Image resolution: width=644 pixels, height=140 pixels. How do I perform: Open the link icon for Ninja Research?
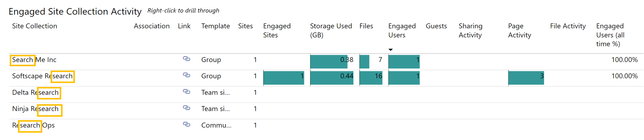coord(187,108)
